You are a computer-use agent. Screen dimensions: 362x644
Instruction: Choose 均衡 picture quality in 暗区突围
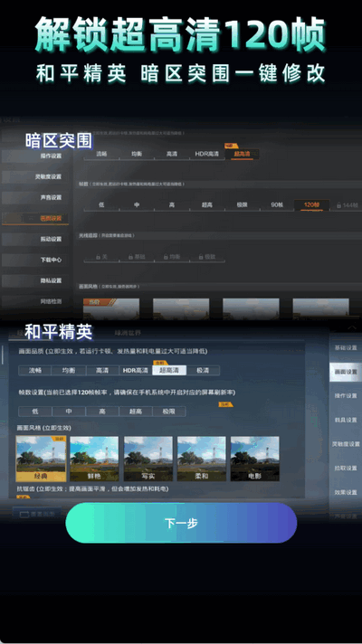pyautogui.click(x=137, y=154)
